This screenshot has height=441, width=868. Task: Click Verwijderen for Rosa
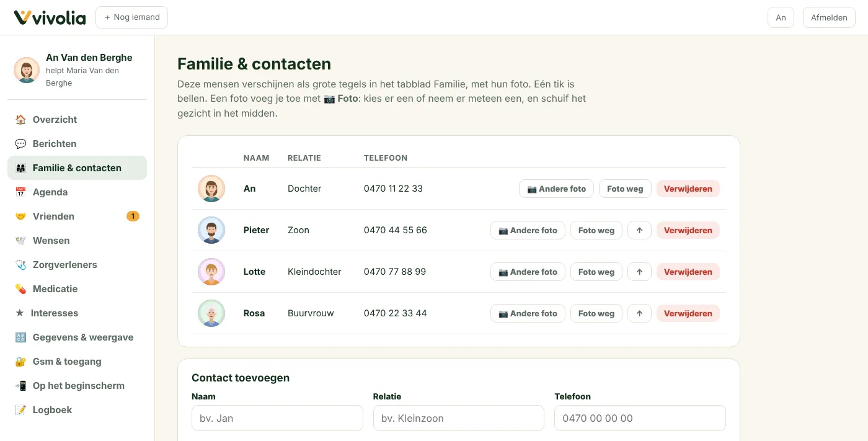point(688,313)
